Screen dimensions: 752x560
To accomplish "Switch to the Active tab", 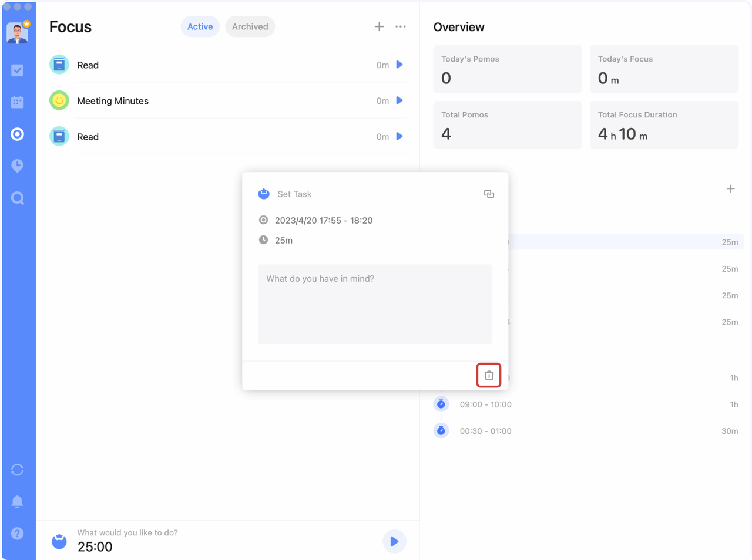I will (200, 27).
